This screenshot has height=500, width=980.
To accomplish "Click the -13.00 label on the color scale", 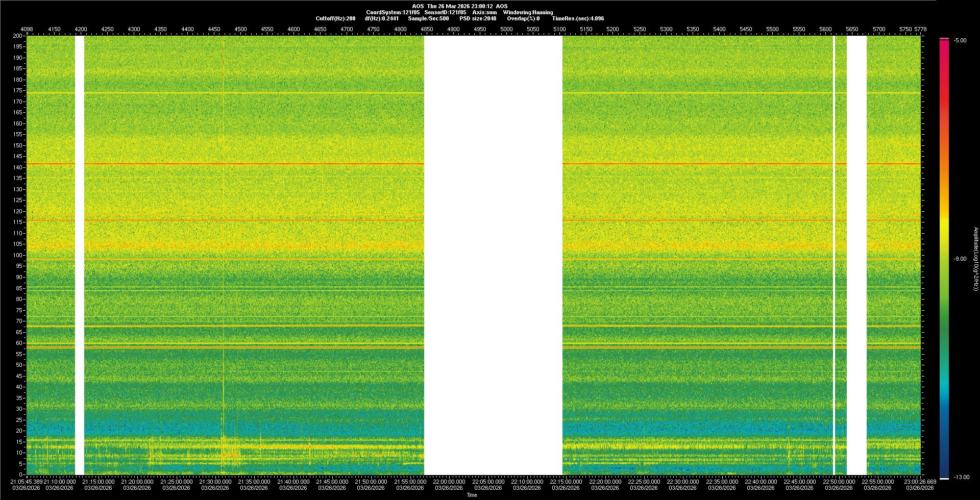I will (961, 477).
